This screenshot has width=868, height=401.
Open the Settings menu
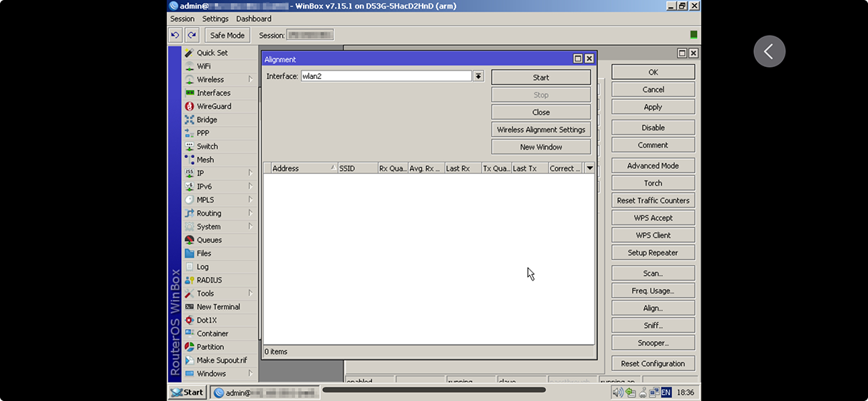215,19
